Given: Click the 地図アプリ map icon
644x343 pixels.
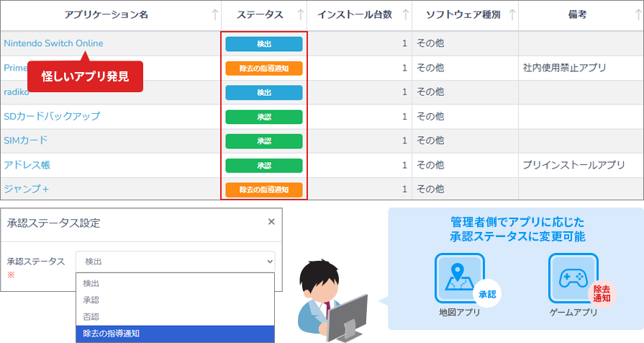Looking at the screenshot, I should coord(460,278).
